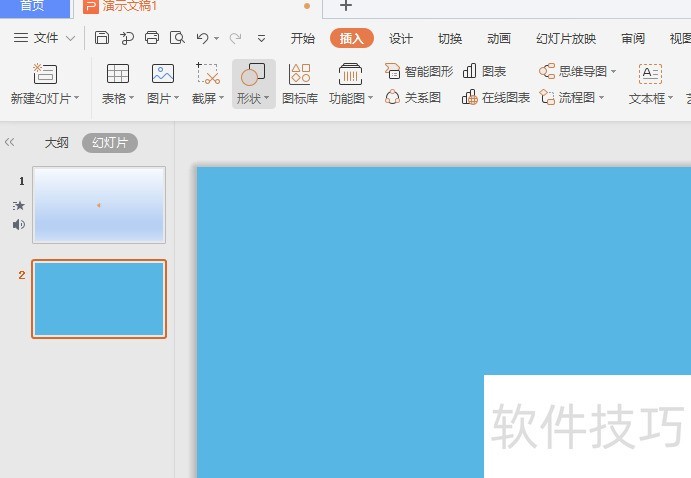The height and width of the screenshot is (478, 691).
Task: Click the 截屏 screenshot icon
Action: 208,73
